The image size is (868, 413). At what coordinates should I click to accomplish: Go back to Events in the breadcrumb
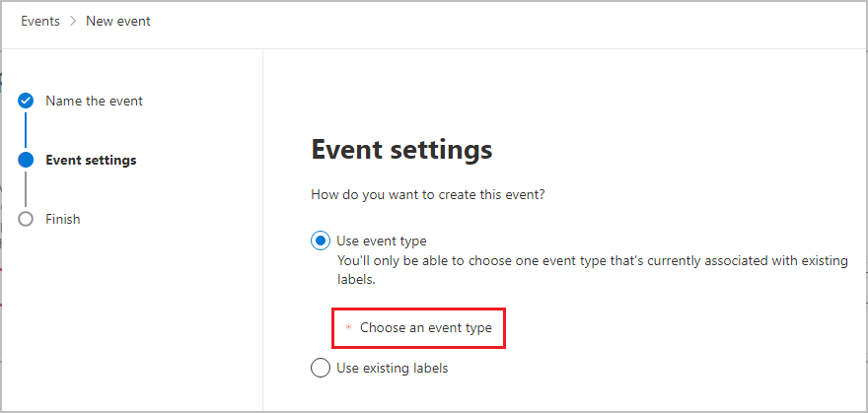(39, 21)
